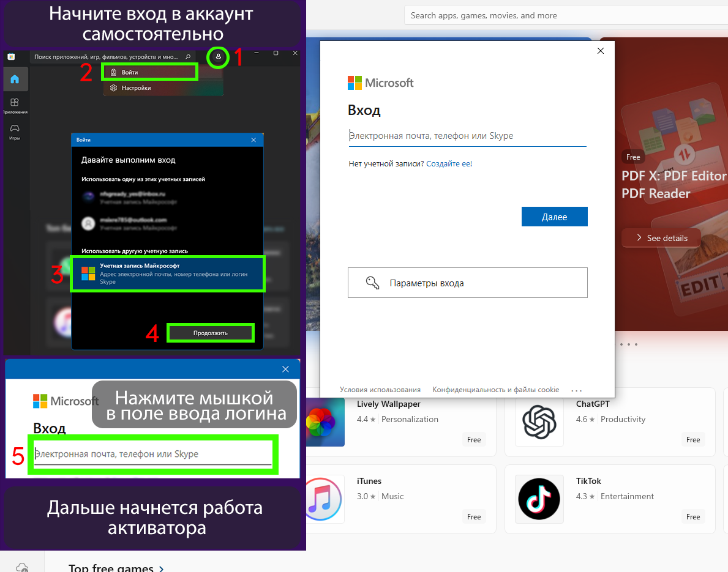The width and height of the screenshot is (728, 572).
Task: Click Free button on Lively Wallpaper card
Action: tap(473, 440)
